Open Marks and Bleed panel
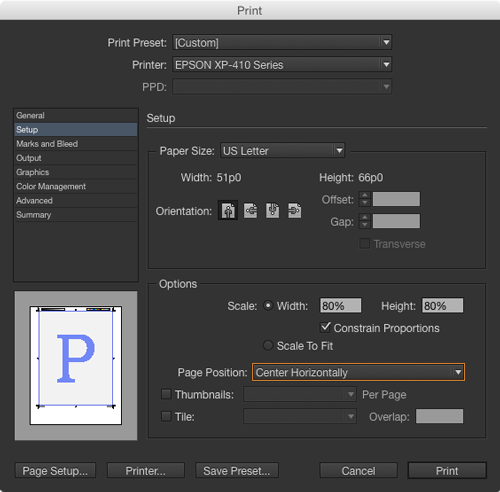This screenshot has width=500, height=492. [76, 144]
